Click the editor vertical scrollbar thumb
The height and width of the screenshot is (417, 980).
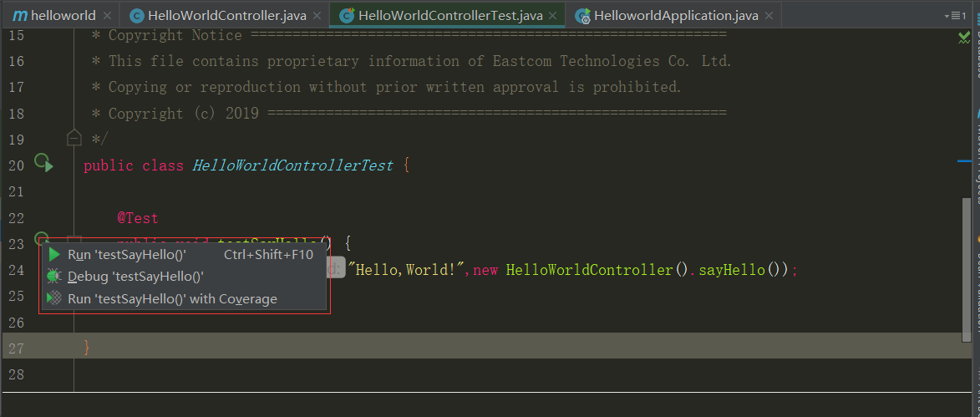tap(967, 269)
